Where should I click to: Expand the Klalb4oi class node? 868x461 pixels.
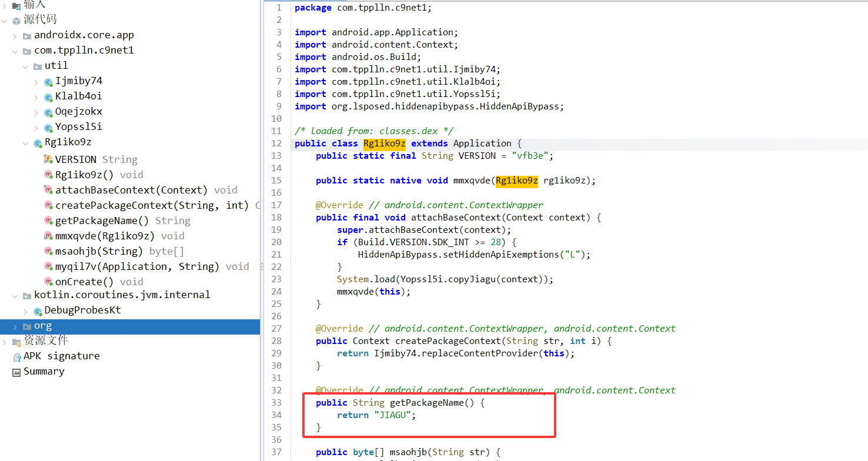(x=36, y=97)
